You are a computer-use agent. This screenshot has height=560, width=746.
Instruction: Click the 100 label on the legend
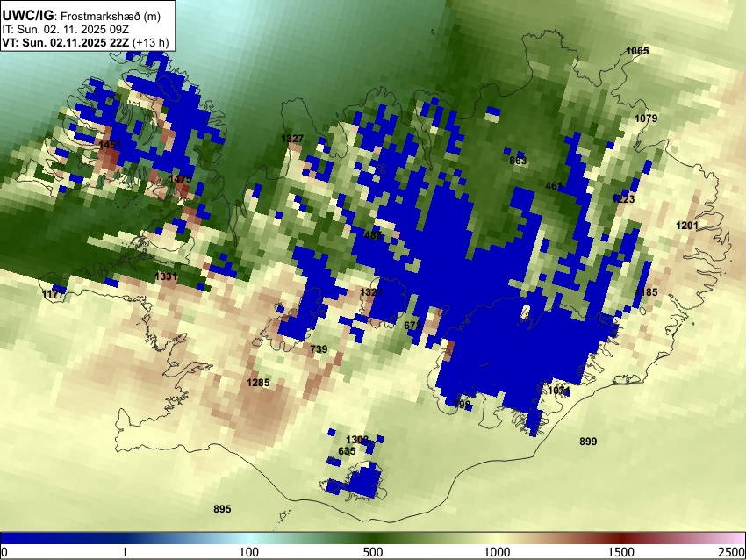coord(249,552)
